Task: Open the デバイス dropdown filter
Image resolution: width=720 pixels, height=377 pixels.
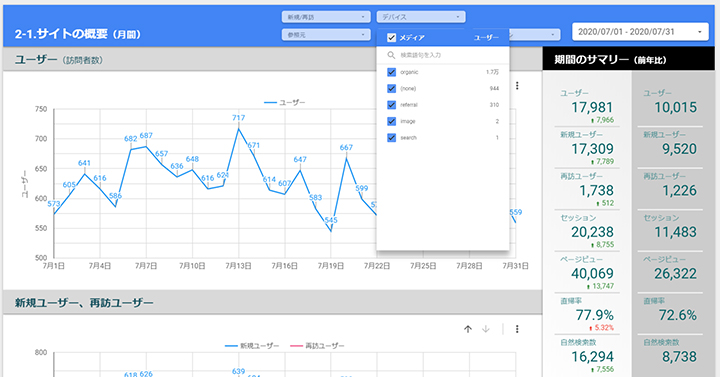Action: pyautogui.click(x=421, y=17)
